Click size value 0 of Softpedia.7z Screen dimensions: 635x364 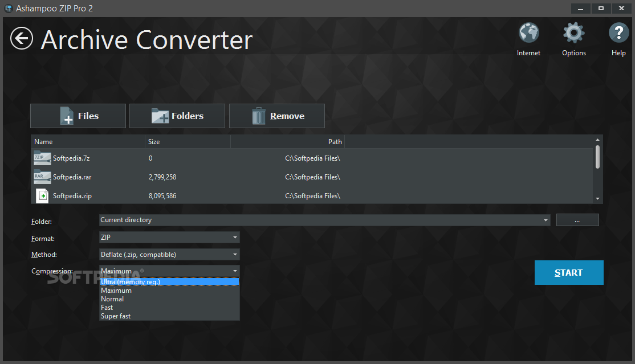pos(150,158)
